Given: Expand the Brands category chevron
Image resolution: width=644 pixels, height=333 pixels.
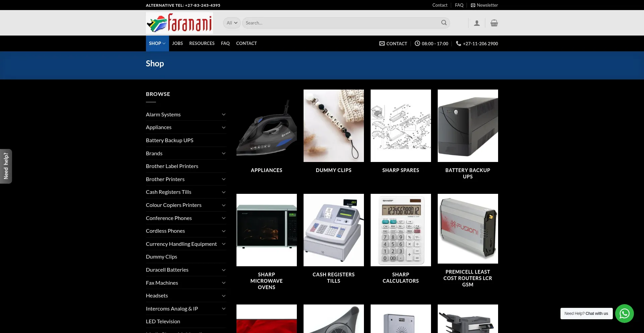Looking at the screenshot, I should [224, 154].
